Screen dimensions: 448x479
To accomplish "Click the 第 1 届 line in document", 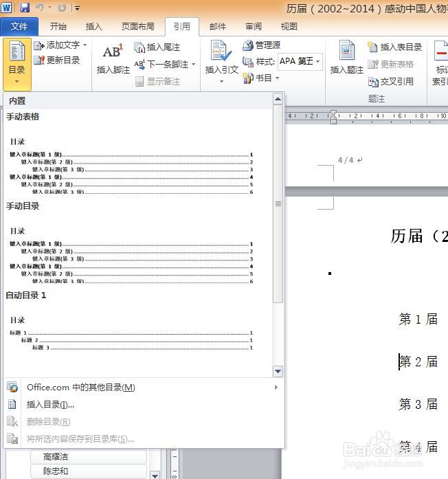I will (x=418, y=320).
